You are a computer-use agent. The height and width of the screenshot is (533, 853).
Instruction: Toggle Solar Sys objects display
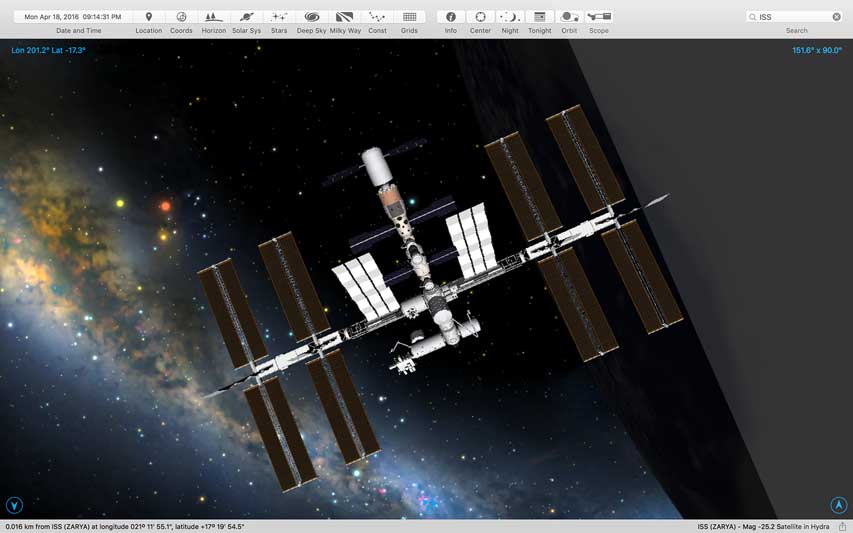246,17
